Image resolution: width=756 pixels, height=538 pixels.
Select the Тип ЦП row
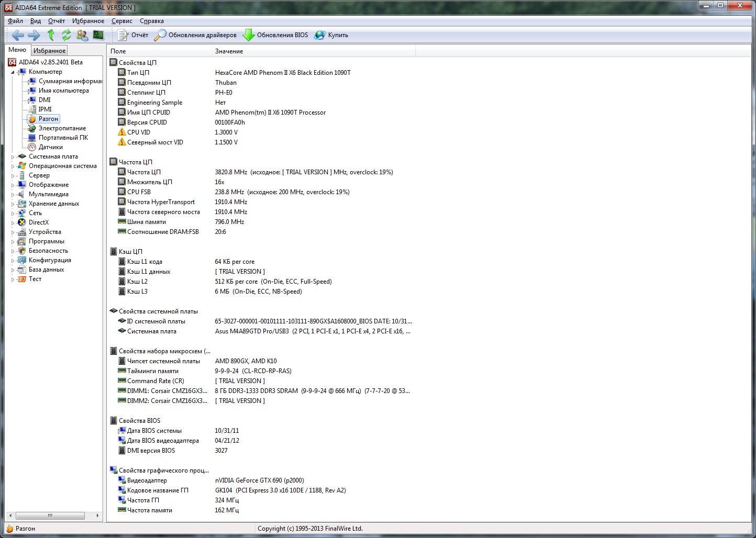(x=262, y=73)
